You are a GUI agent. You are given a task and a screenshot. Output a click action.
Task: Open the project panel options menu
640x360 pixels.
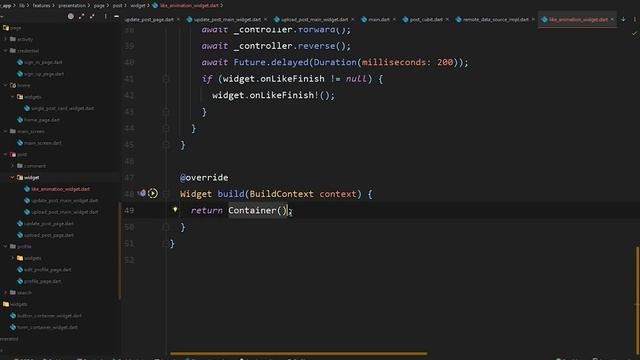pos(105,16)
